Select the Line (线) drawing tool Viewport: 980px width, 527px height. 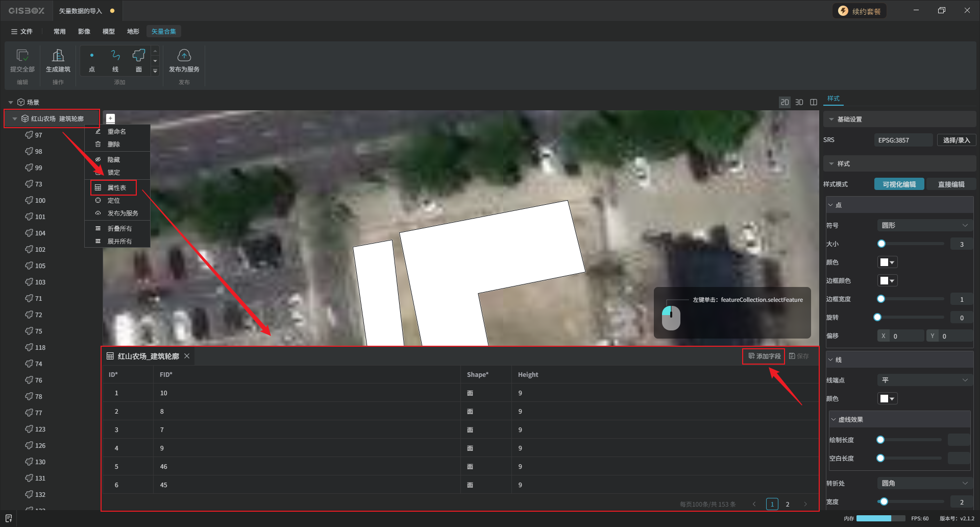point(115,60)
